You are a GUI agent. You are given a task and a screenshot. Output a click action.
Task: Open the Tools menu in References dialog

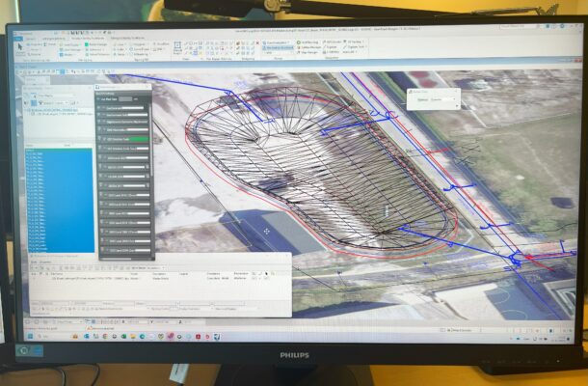pyautogui.click(x=34, y=262)
